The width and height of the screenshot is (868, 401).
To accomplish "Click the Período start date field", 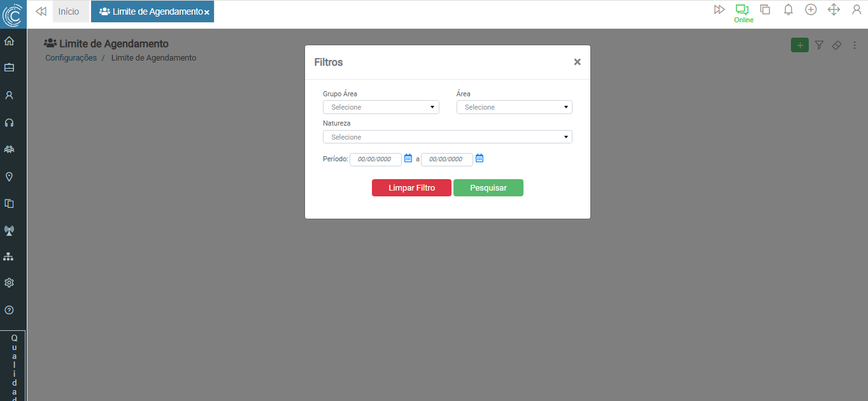I will [375, 159].
